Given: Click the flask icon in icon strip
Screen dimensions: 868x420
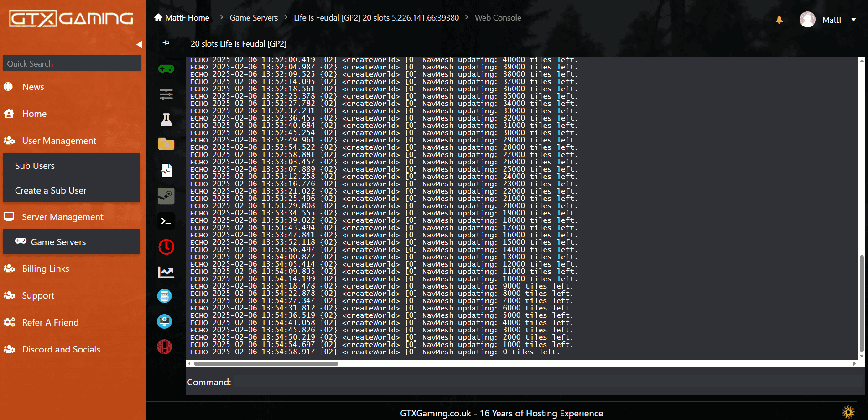Looking at the screenshot, I should [166, 120].
